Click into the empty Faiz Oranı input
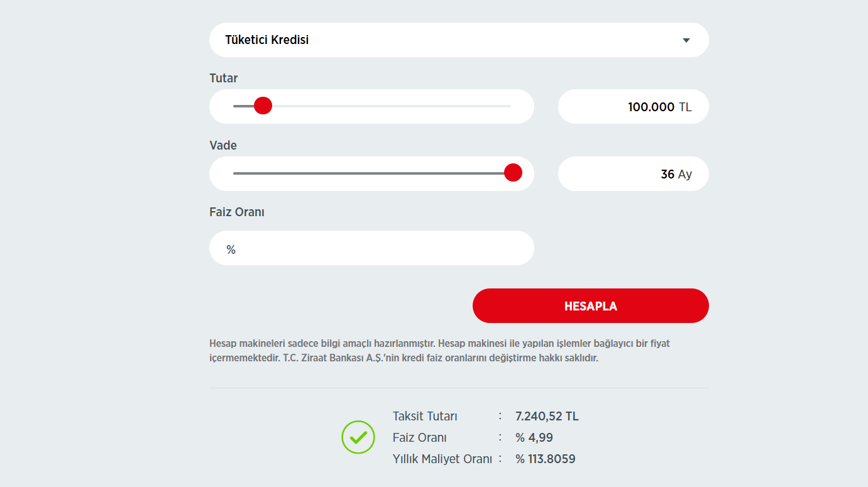The height and width of the screenshot is (487, 868). [377, 248]
